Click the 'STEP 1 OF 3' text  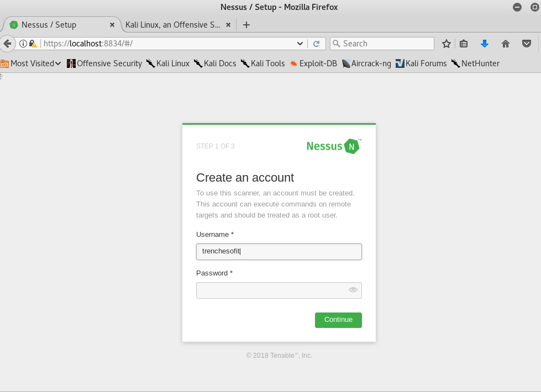tap(216, 146)
